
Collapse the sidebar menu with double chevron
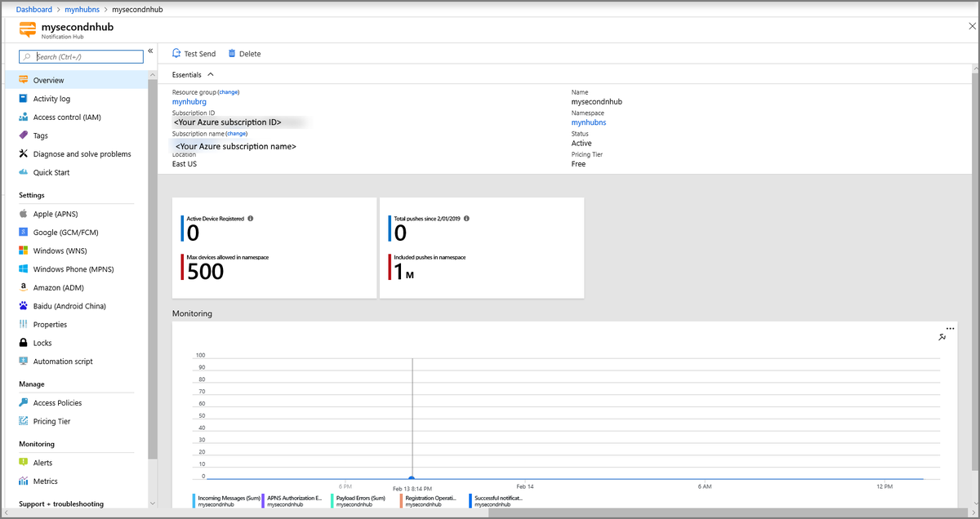coord(151,51)
